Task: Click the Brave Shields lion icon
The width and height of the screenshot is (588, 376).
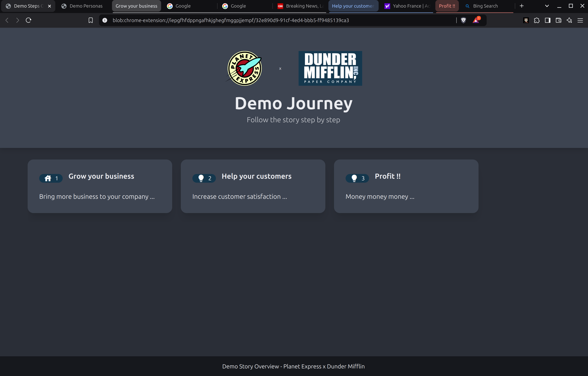Action: click(x=463, y=20)
